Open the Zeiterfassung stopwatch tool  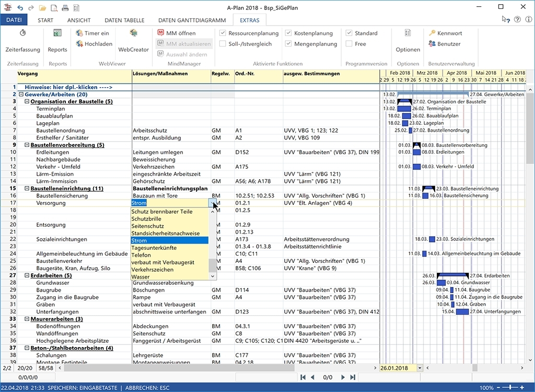click(x=22, y=33)
